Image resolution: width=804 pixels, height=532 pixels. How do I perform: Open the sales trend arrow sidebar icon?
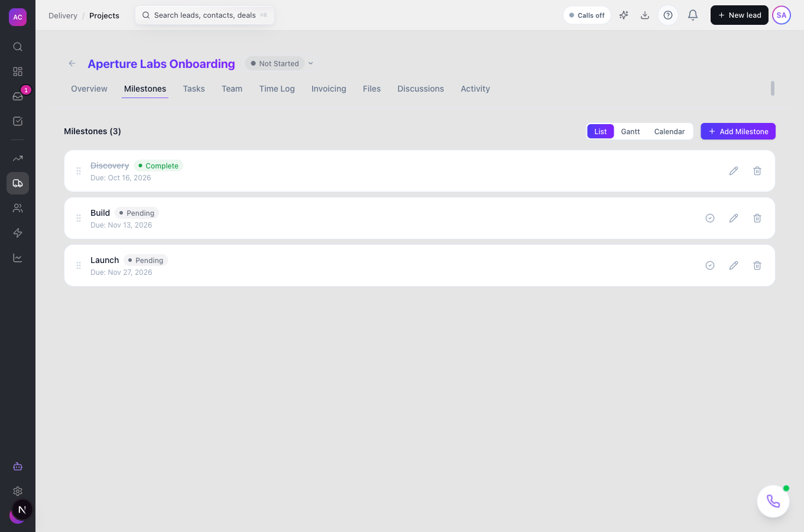coord(18,158)
